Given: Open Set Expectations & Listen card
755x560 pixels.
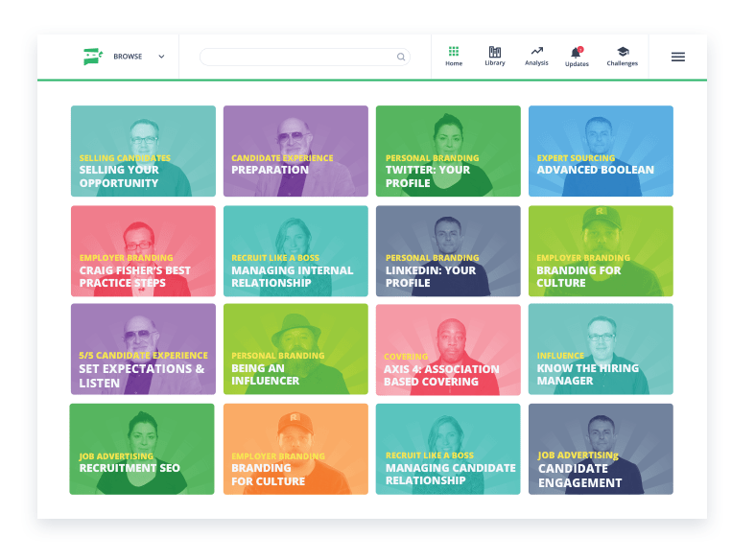Looking at the screenshot, I should pos(143,349).
